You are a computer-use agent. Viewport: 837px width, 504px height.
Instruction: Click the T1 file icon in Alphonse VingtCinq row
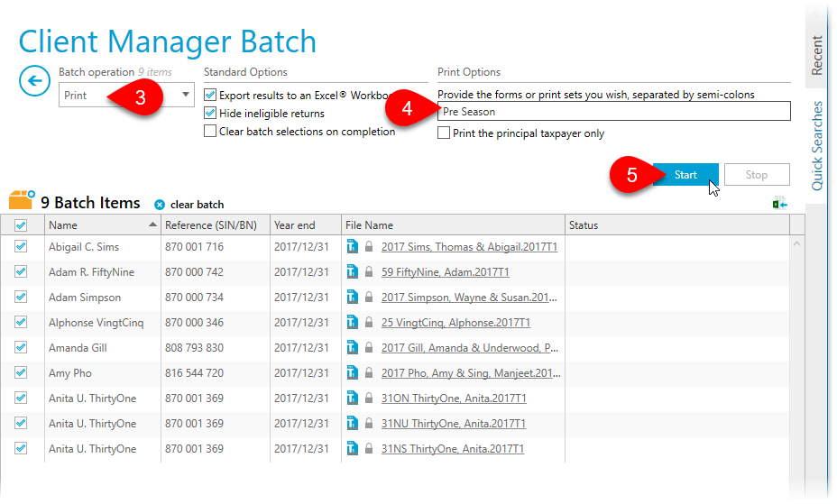(x=353, y=322)
